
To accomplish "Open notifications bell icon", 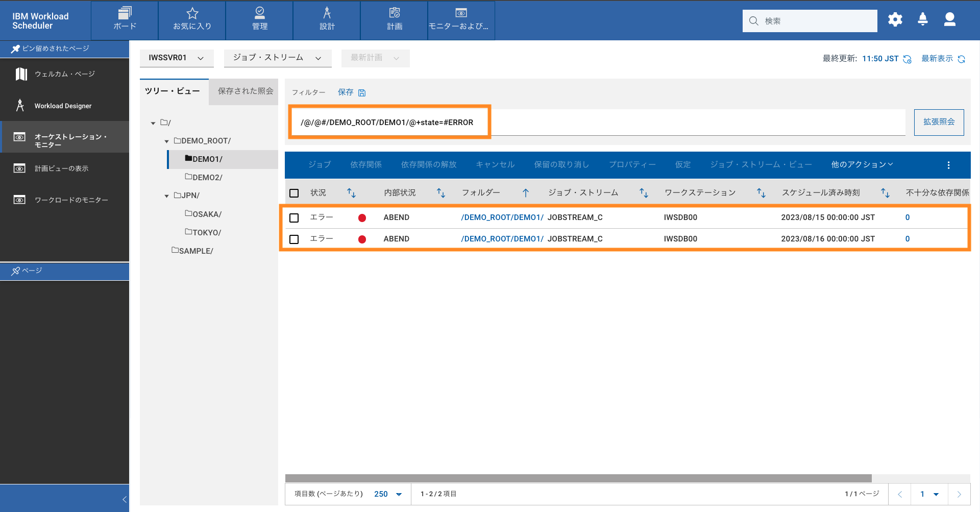I will coord(923,19).
